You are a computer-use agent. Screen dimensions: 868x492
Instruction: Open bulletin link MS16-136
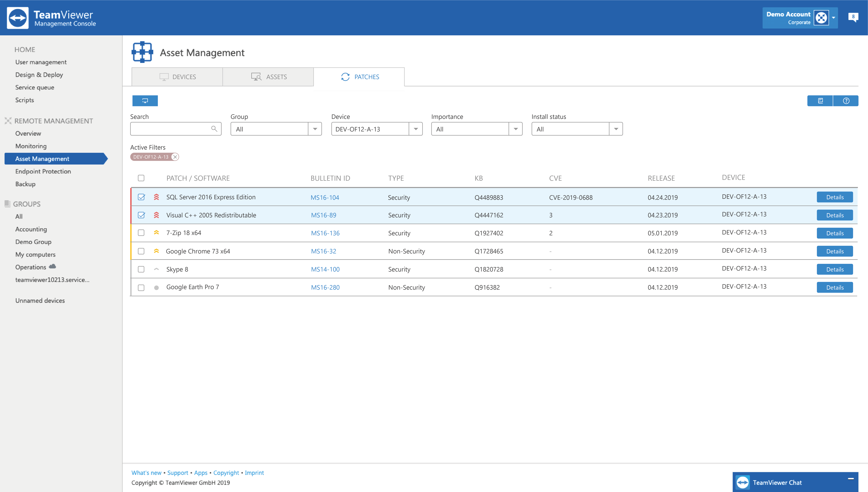pyautogui.click(x=325, y=233)
